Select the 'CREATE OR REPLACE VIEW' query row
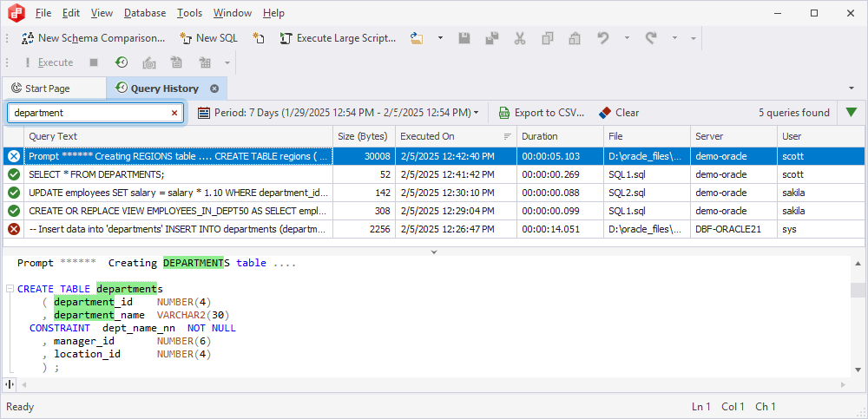 pos(433,211)
